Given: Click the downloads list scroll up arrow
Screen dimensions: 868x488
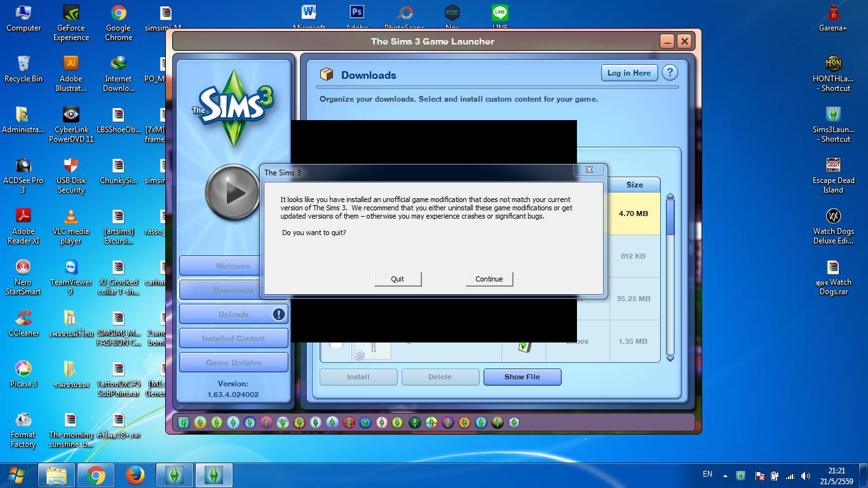Looking at the screenshot, I should (x=670, y=197).
